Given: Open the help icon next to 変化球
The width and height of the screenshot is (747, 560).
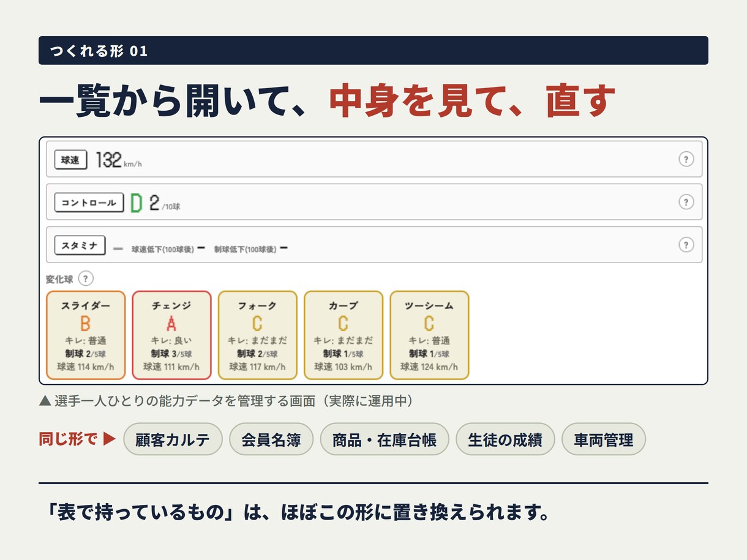Looking at the screenshot, I should point(86,279).
